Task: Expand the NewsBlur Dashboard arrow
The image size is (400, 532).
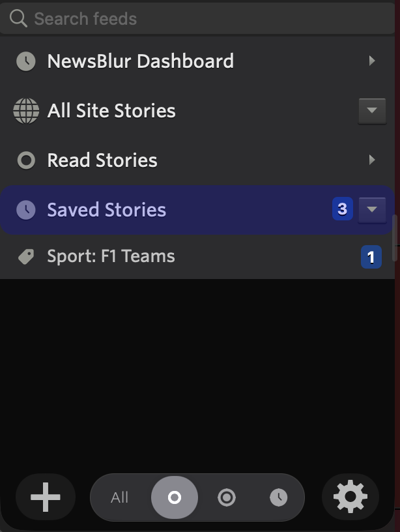Action: [372, 61]
